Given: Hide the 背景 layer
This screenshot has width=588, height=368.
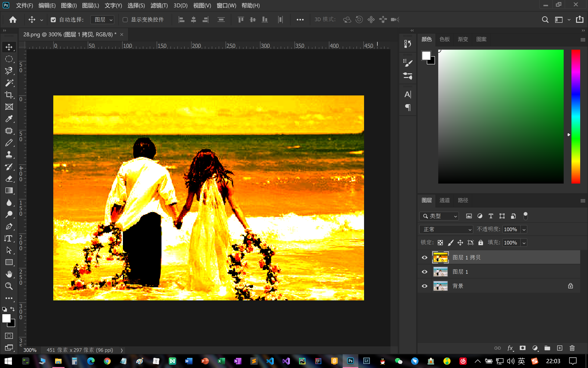Looking at the screenshot, I should point(424,286).
